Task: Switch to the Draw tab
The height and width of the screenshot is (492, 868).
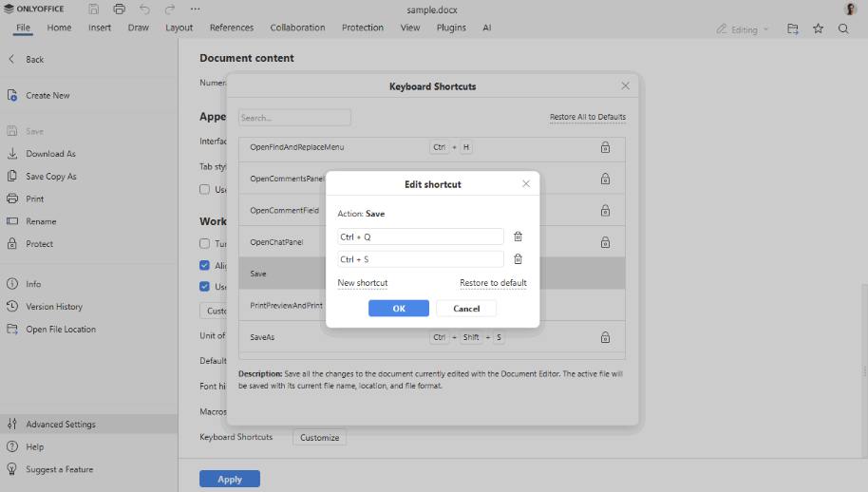Action: pos(139,28)
